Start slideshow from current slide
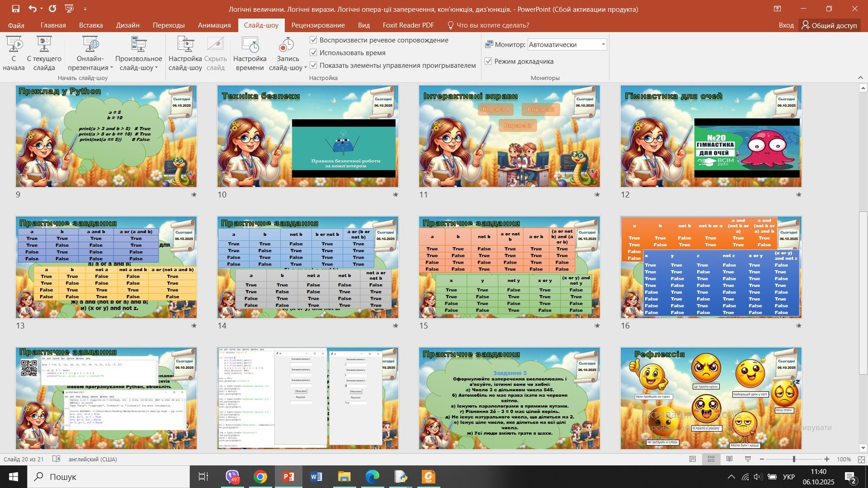868x488 pixels. [44, 53]
